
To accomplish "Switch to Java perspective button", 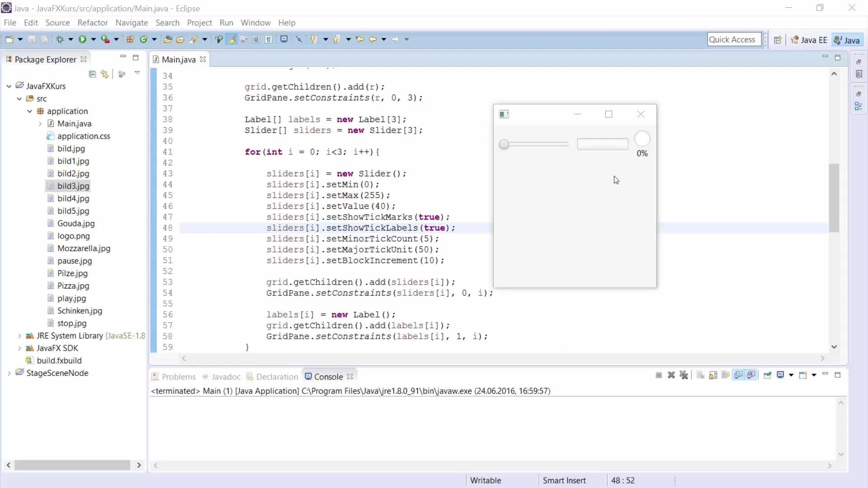I will coord(847,40).
